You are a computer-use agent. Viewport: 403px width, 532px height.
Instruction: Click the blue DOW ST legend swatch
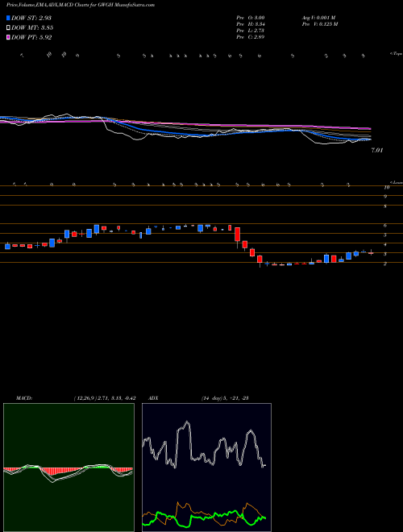click(x=8, y=18)
